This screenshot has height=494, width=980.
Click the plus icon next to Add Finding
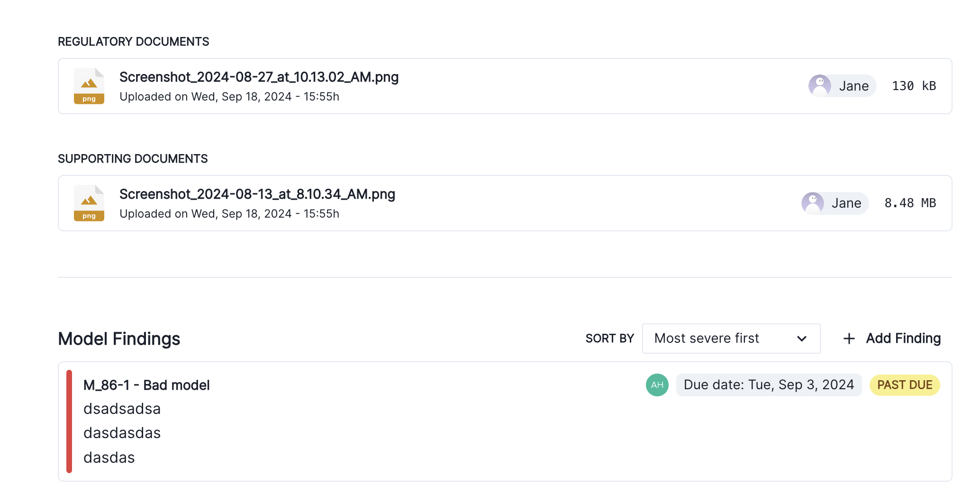pyautogui.click(x=848, y=338)
